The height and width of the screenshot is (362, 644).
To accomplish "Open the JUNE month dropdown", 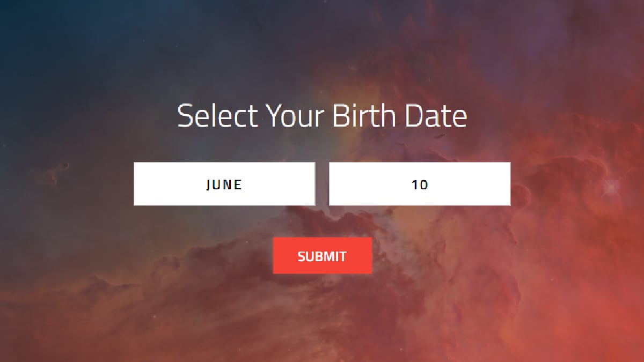I will pos(224,184).
